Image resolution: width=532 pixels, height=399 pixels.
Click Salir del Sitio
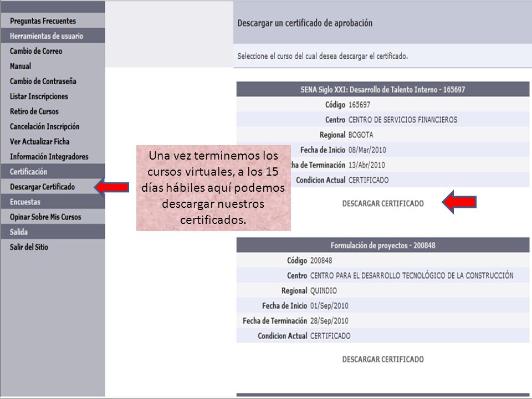tap(29, 247)
